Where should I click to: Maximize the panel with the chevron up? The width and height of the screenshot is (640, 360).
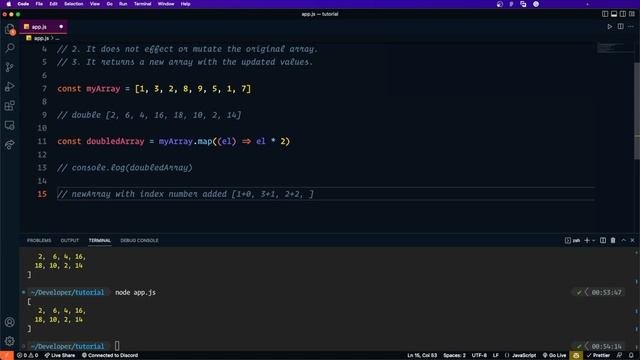tap(623, 240)
